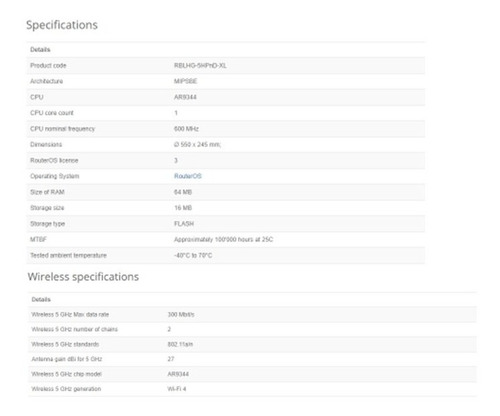The image size is (500, 416).
Task: Select the Wireless 5 GHz Max data rate row
Action: (x=252, y=314)
